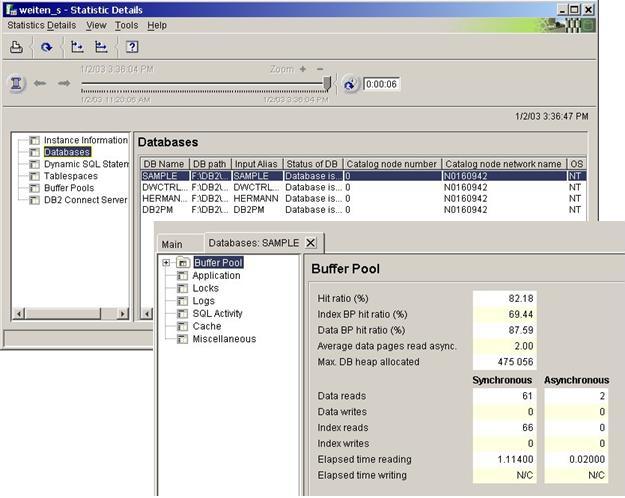
Task: Select Cache in detail tree
Action: click(x=207, y=326)
